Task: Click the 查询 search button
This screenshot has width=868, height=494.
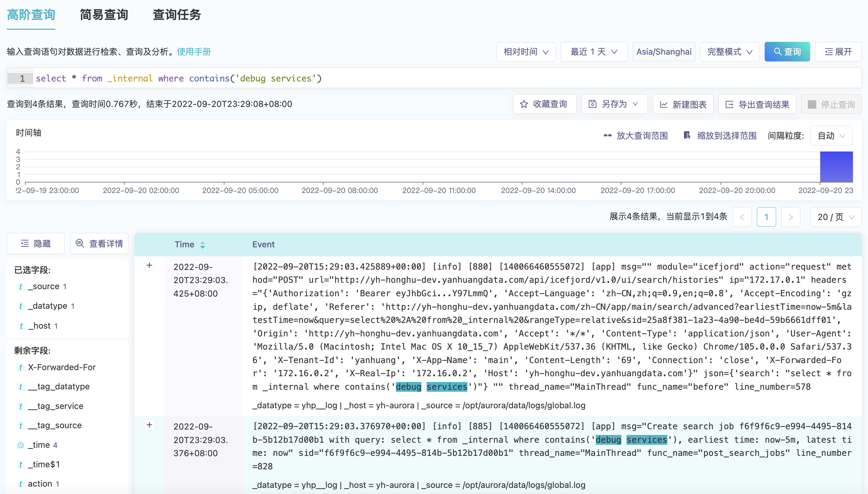Action: [787, 52]
